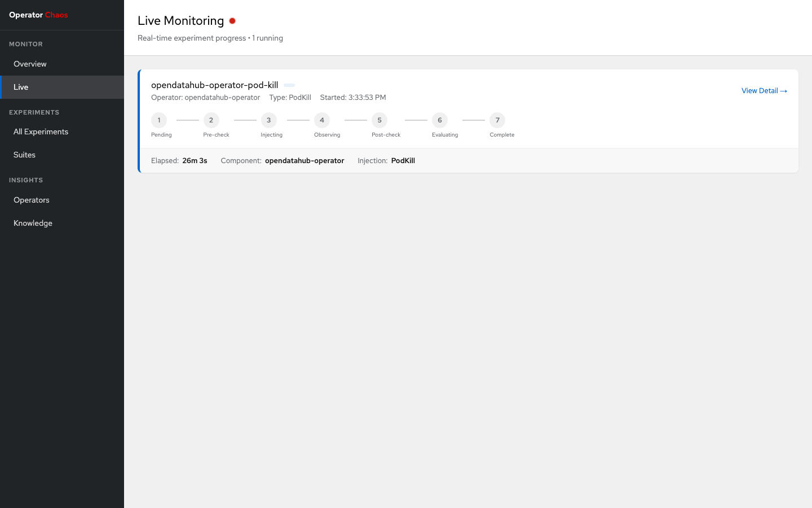The height and width of the screenshot is (508, 812).
Task: Select the step 3 Injecting circle
Action: click(269, 120)
